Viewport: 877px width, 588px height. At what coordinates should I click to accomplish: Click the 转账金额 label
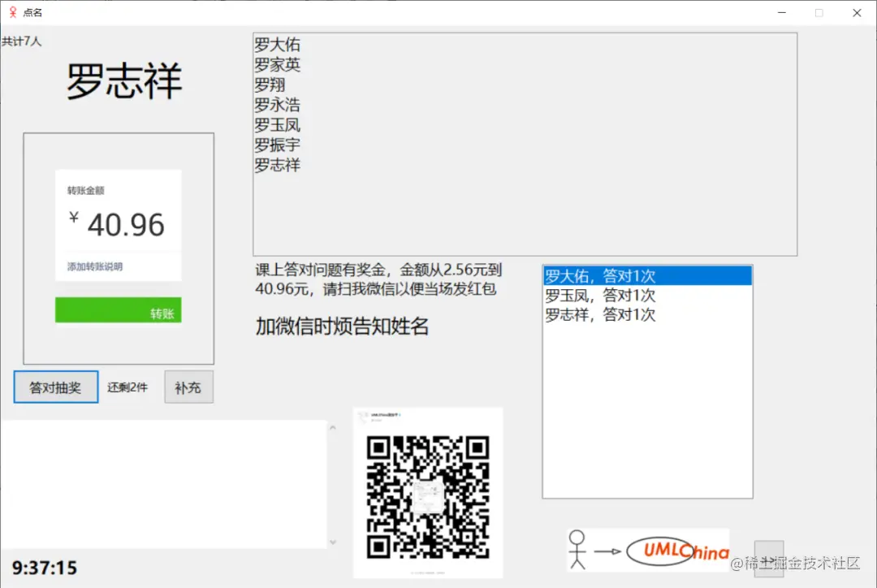point(85,190)
